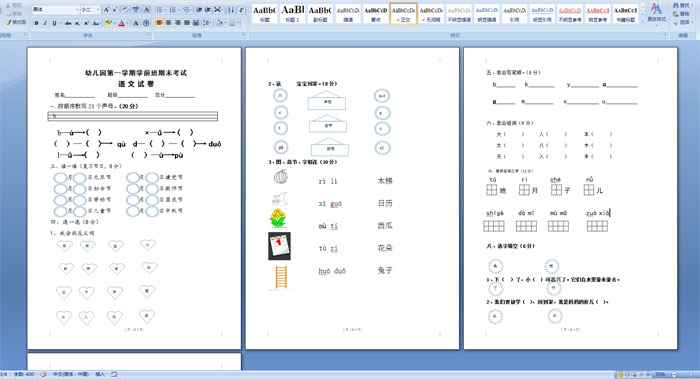Apply the 标题 1 heading style
The height and width of the screenshot is (379, 700).
click(292, 13)
